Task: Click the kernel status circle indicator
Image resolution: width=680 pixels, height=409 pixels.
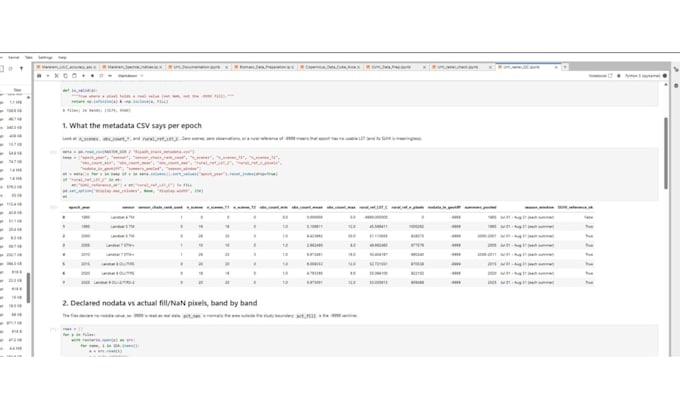Action: click(x=665, y=76)
